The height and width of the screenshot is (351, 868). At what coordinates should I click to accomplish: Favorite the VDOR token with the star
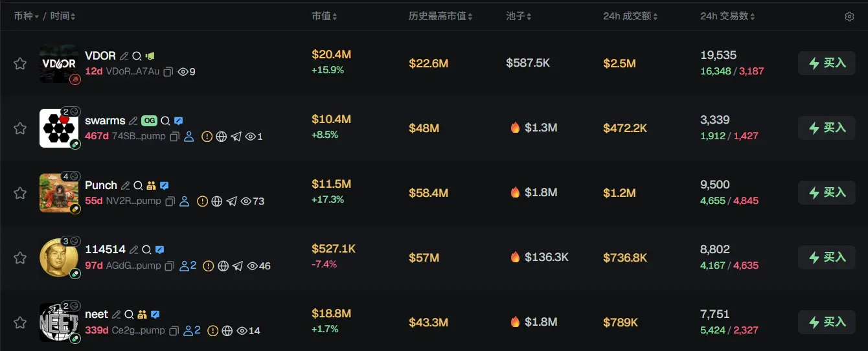[20, 63]
